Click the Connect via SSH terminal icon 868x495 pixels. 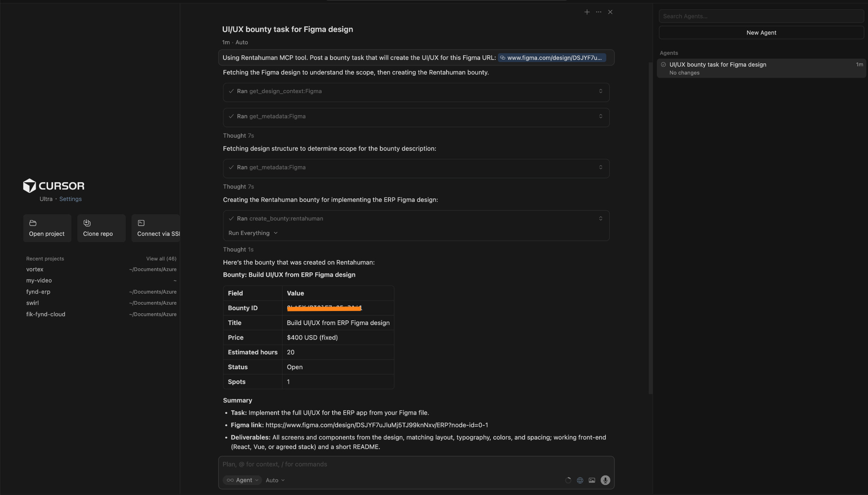pyautogui.click(x=141, y=223)
